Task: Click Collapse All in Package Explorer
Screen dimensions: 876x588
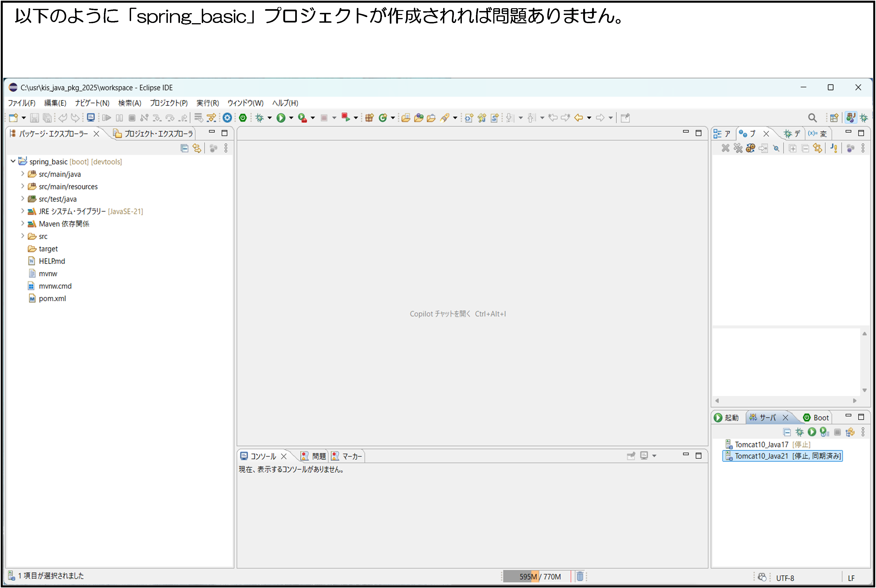Action: 184,148
